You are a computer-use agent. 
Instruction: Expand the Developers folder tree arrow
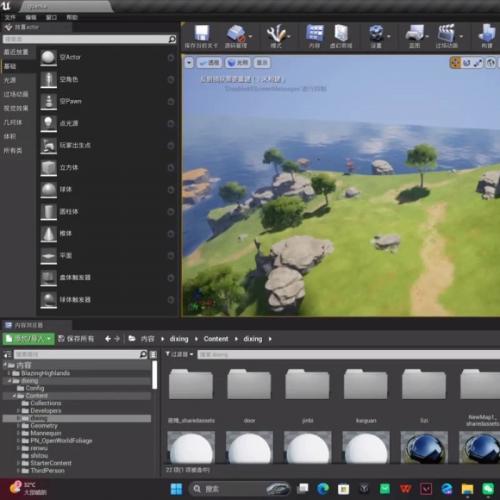[18, 411]
